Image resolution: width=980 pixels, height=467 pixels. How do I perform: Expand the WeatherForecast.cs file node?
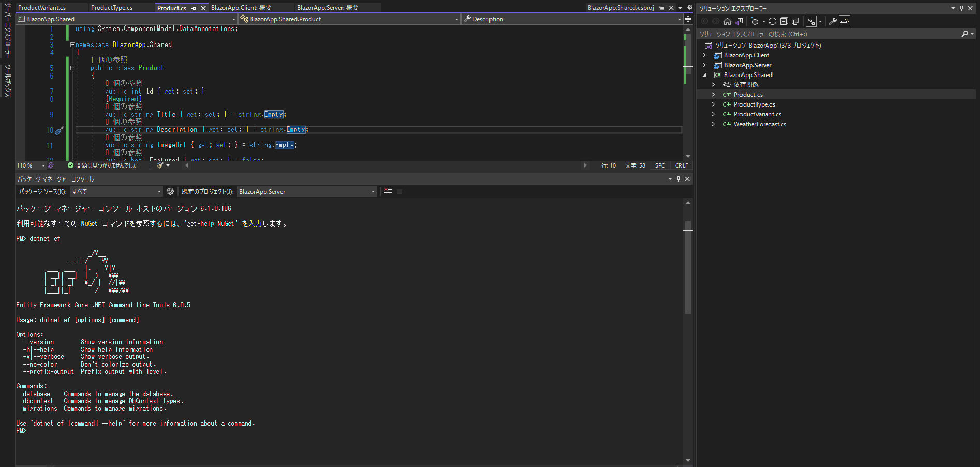tap(714, 124)
